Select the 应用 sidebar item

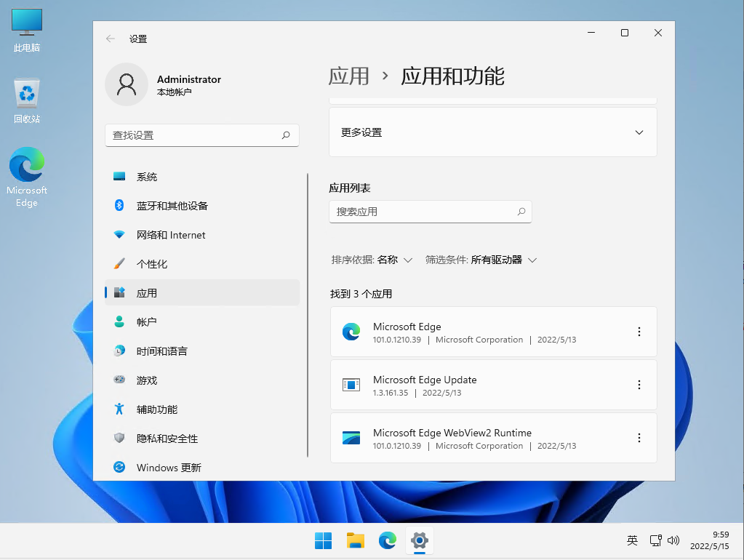pos(202,293)
